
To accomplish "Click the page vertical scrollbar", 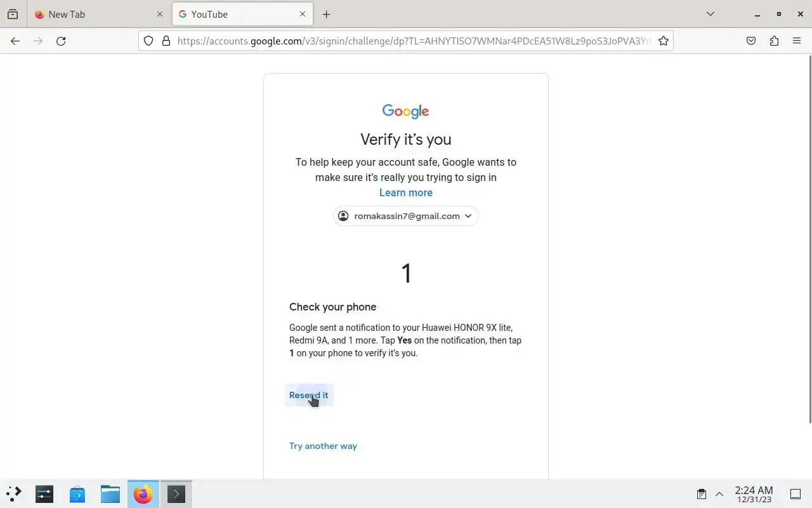I will (809, 239).
